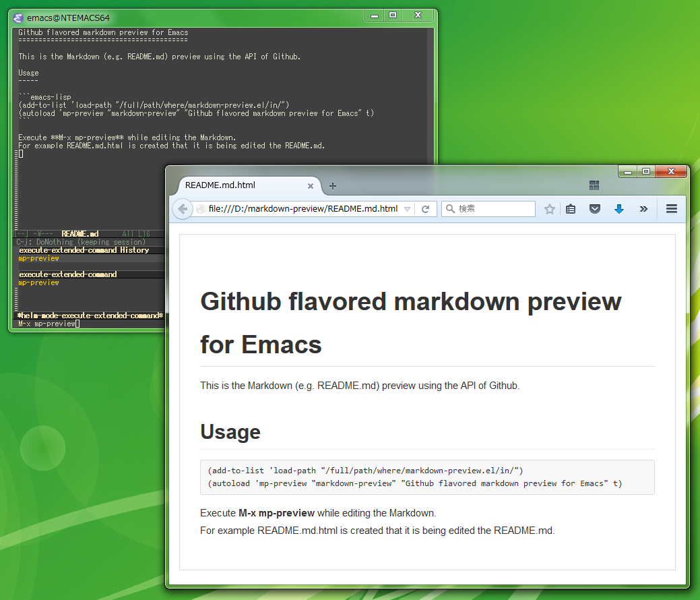Maximize the Firefox window
Viewport: 700px width, 600px height.
(x=646, y=171)
